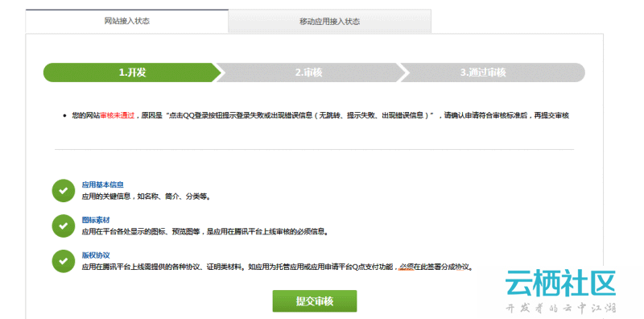Image resolution: width=644 pixels, height=319 pixels.
Task: Select step 3.通过审核 in progress bar
Action: (493, 72)
